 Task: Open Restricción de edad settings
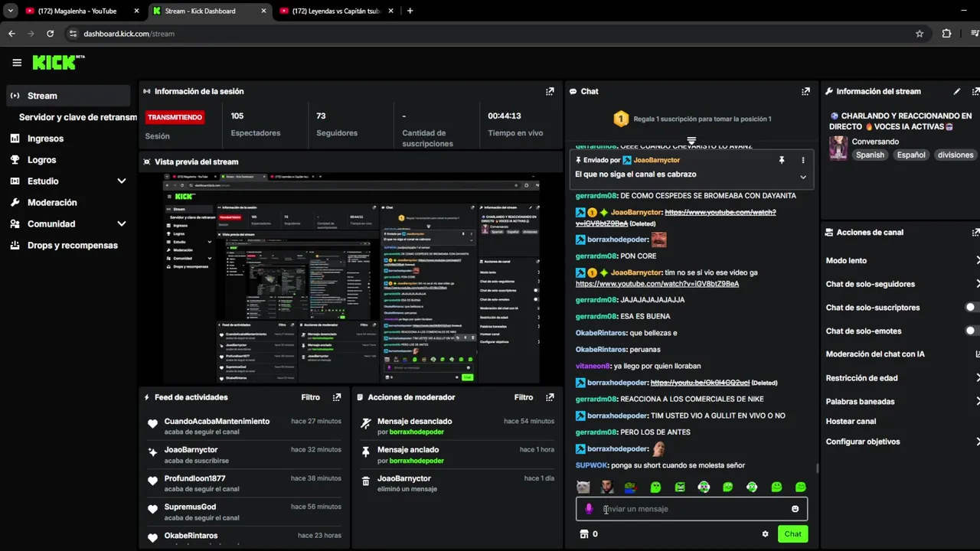click(x=900, y=378)
